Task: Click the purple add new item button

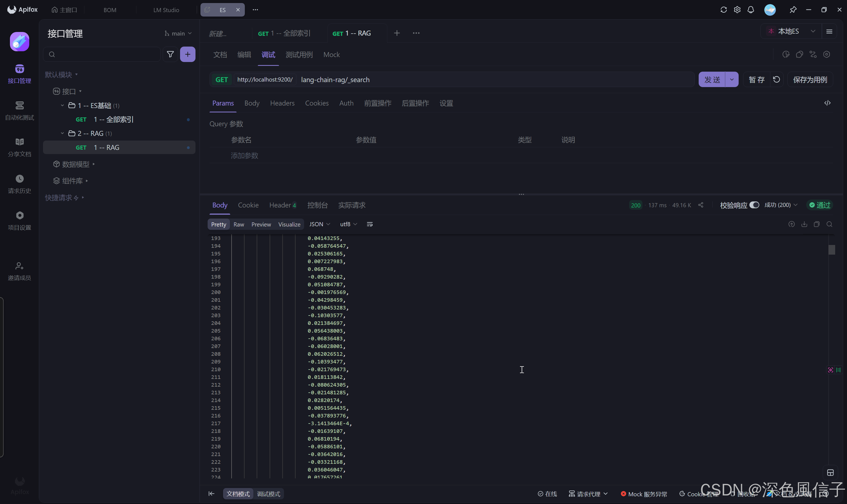Action: (x=187, y=54)
